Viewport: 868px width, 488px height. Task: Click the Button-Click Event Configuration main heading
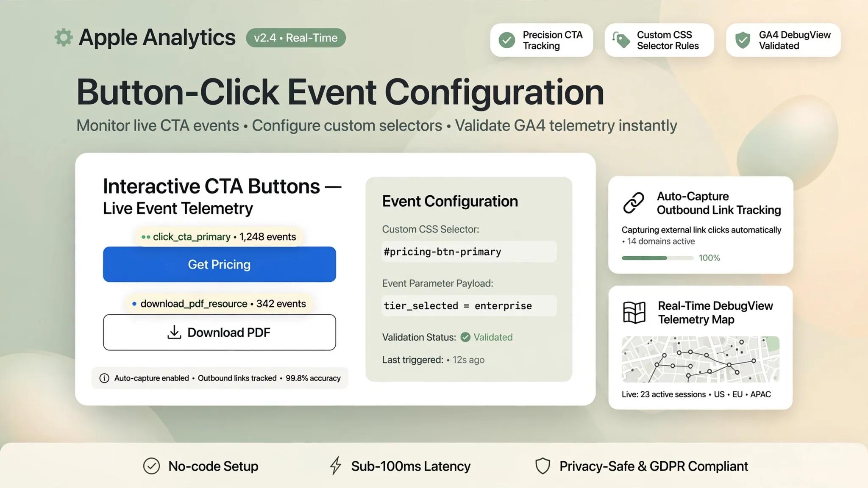pos(340,92)
